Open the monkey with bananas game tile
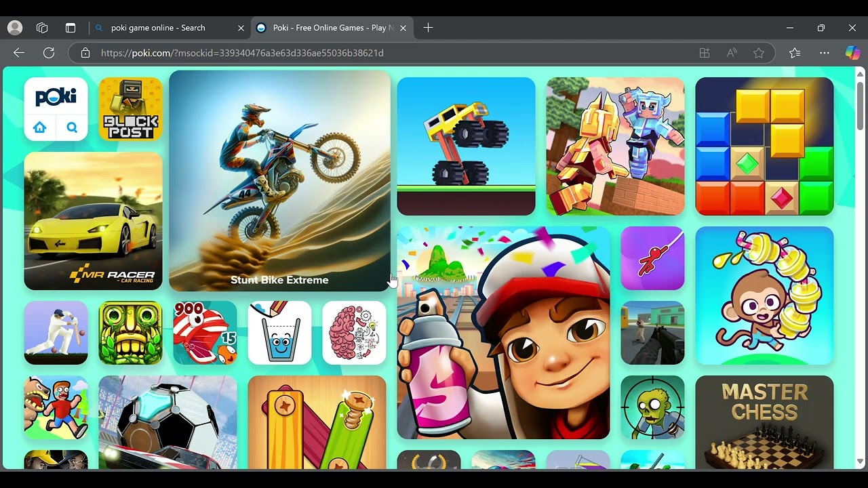Viewport: 868px width, 488px height. pos(764,296)
